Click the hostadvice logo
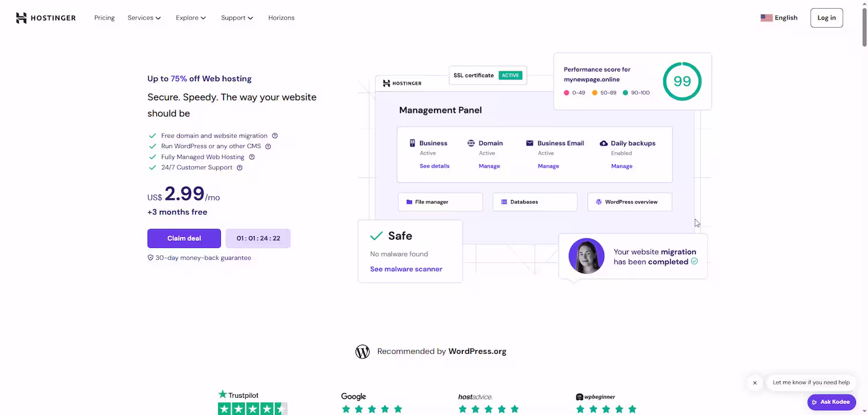Viewport: 868px width, 415px height. 475,397
